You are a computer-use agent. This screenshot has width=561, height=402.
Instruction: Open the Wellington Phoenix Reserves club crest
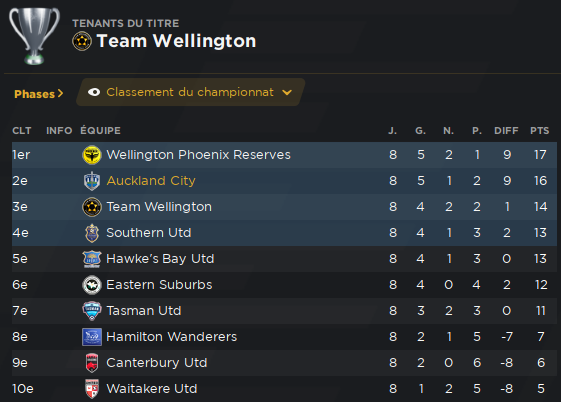(x=92, y=155)
